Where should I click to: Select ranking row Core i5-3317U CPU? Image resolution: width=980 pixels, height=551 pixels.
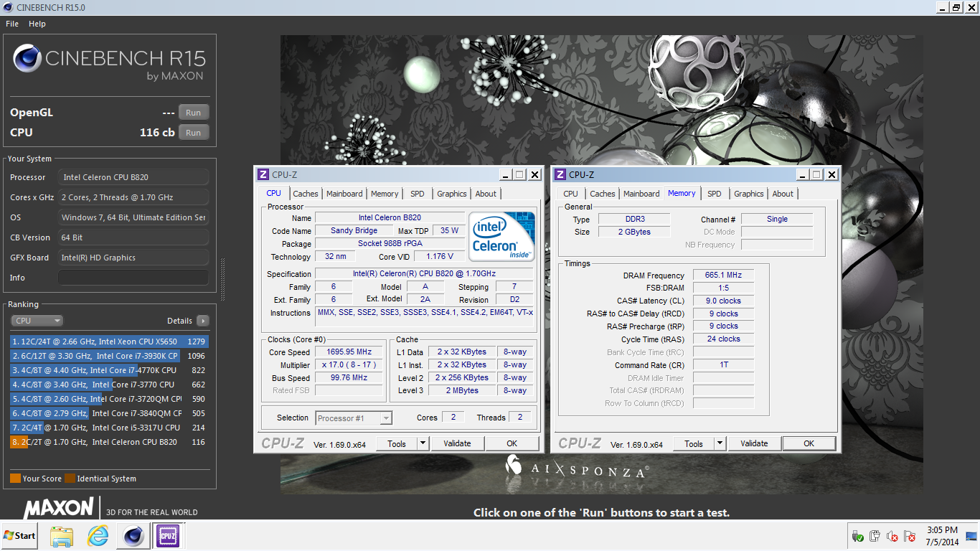[109, 428]
